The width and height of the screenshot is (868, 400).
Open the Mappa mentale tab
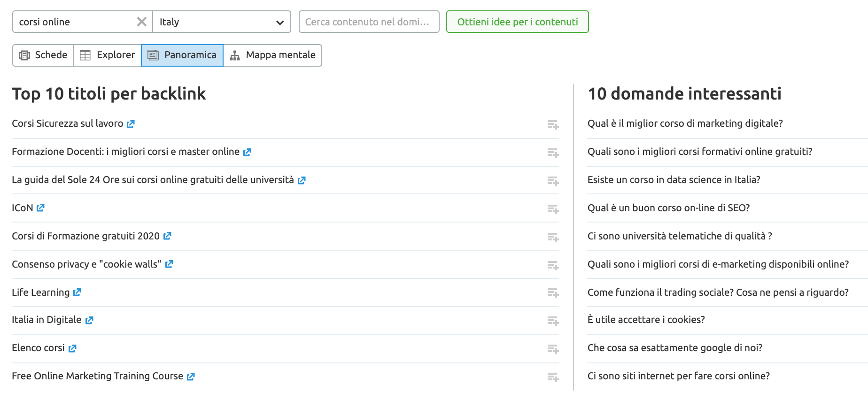tap(272, 55)
